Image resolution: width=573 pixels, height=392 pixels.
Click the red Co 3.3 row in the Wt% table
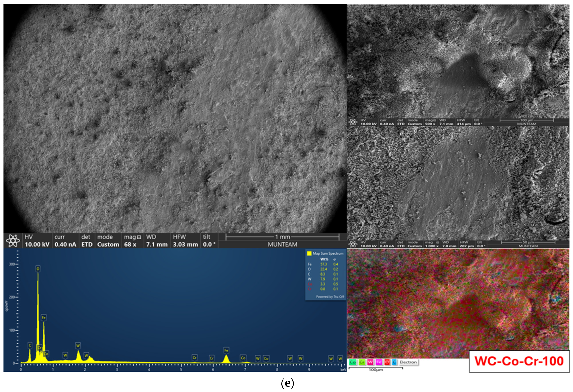[x=323, y=284]
